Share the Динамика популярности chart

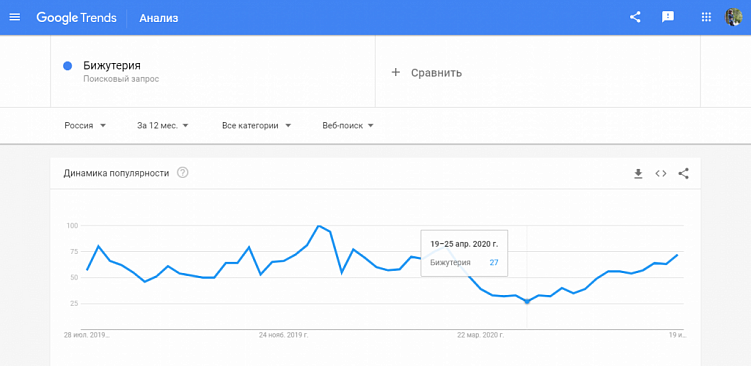coord(683,173)
